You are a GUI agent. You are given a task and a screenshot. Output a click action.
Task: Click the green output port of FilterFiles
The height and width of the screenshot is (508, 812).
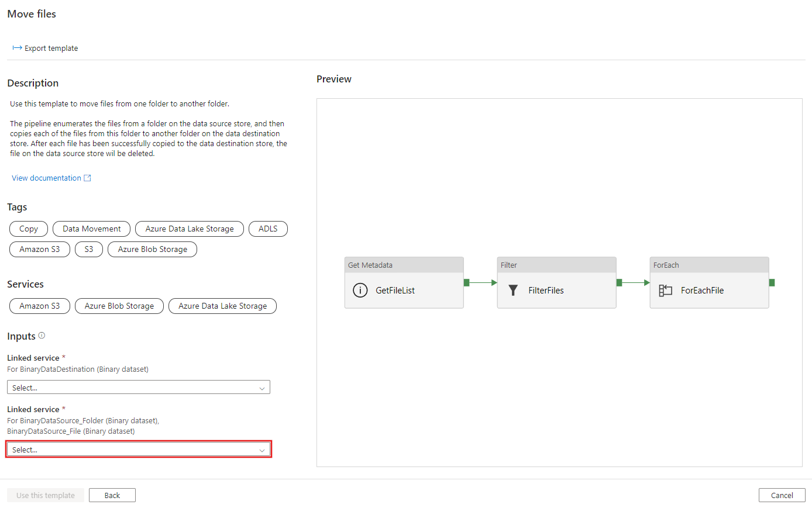[x=620, y=283]
